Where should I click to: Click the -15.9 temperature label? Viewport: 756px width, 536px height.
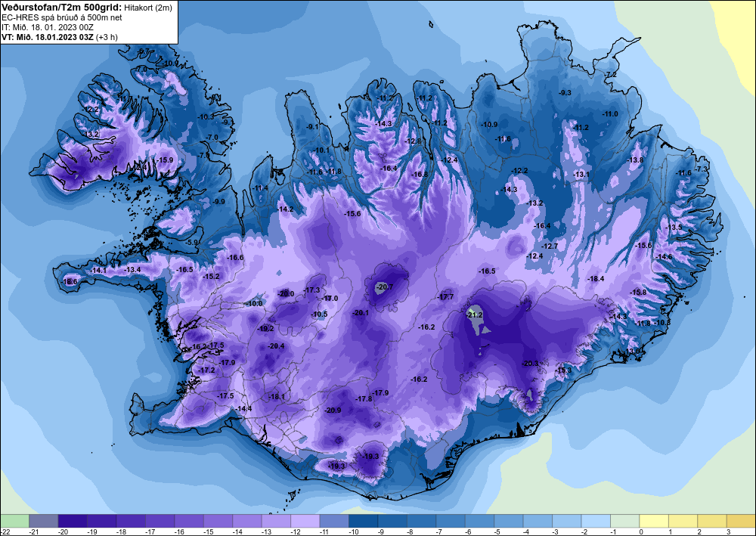pyautogui.click(x=166, y=160)
